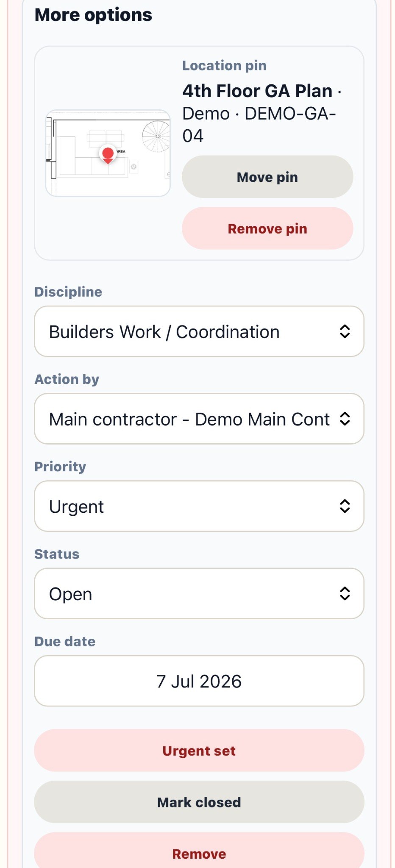This screenshot has height=868, width=395.
Task: Click the chevron arrows in the Priority field
Action: [345, 506]
